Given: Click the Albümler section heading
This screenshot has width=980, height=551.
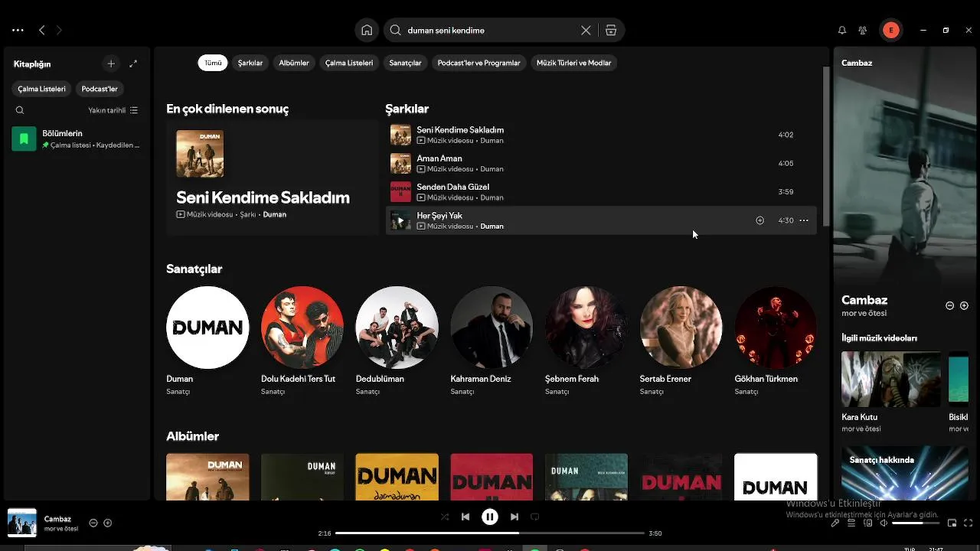Looking at the screenshot, I should 192,436.
